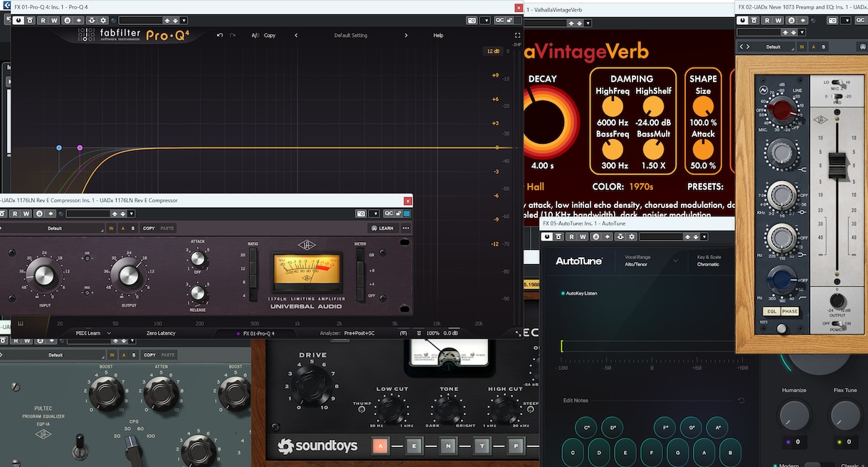Click the LEARN button on 1176LN
868x467 pixels.
point(383,229)
